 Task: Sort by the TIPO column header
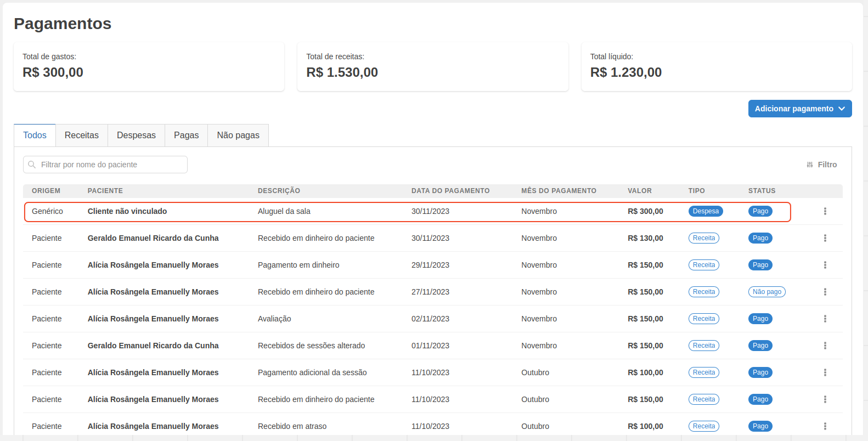697,191
